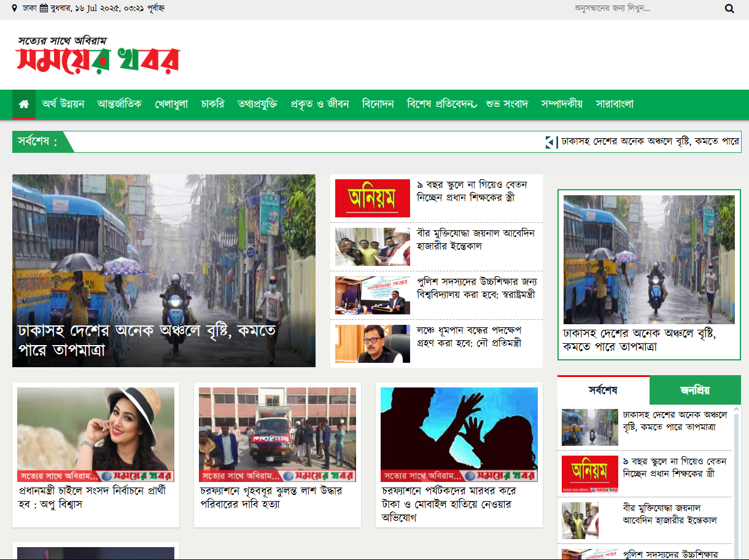
Task: Go to বিনোদন section
Action: [x=378, y=104]
